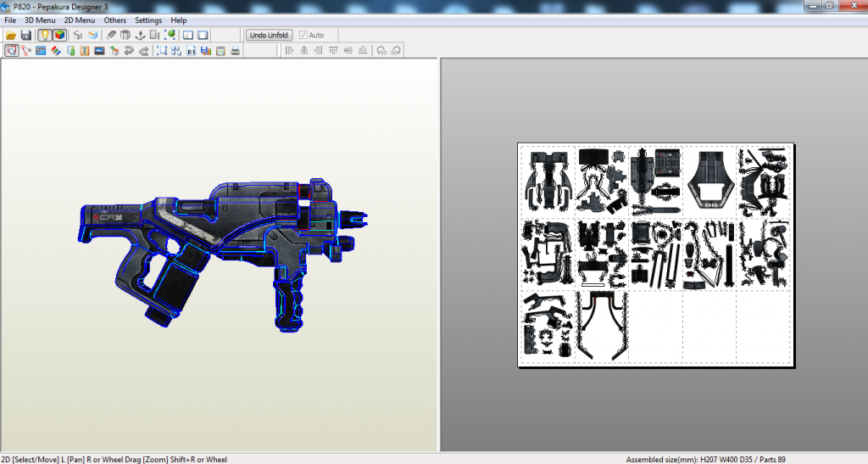Click the align right icon
The width and height of the screenshot is (868, 464).
pos(319,50)
